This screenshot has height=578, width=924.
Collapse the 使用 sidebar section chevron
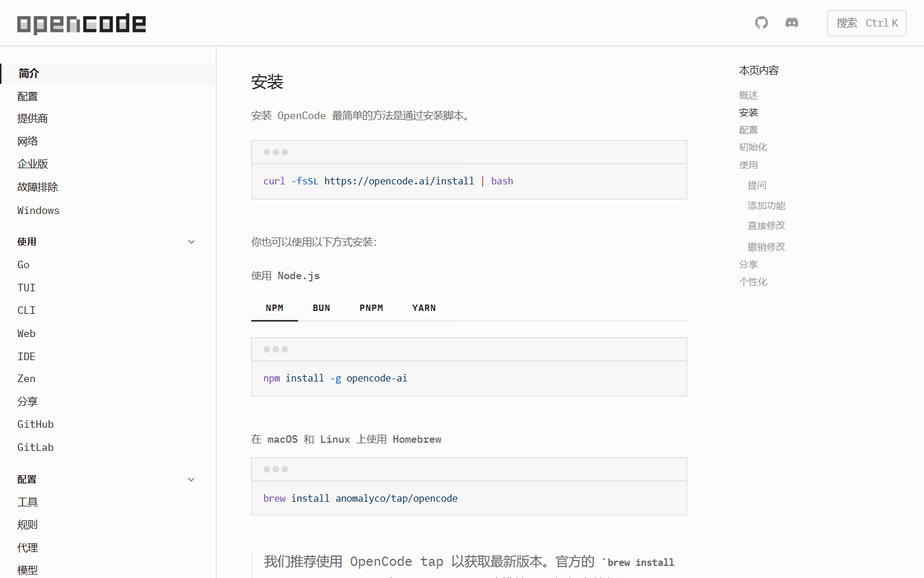(x=191, y=242)
